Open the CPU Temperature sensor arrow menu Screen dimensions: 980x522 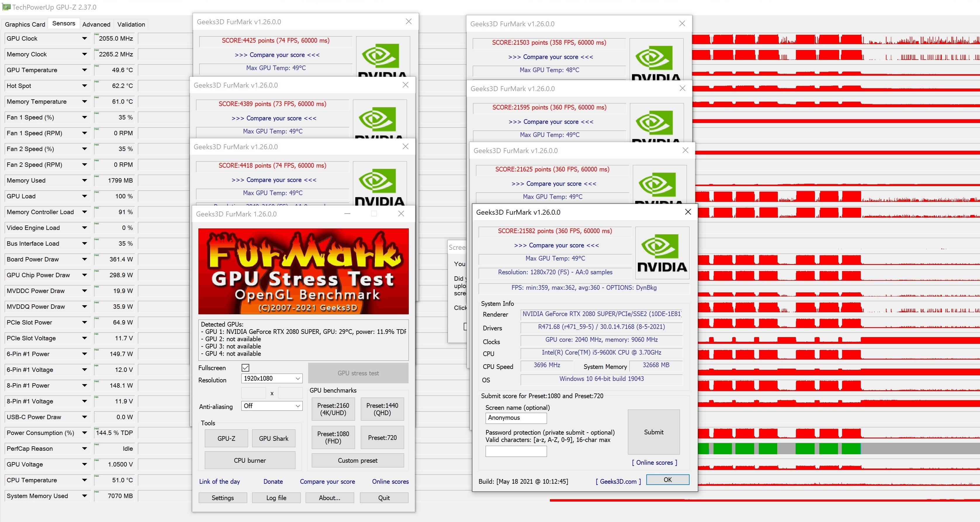coord(84,480)
